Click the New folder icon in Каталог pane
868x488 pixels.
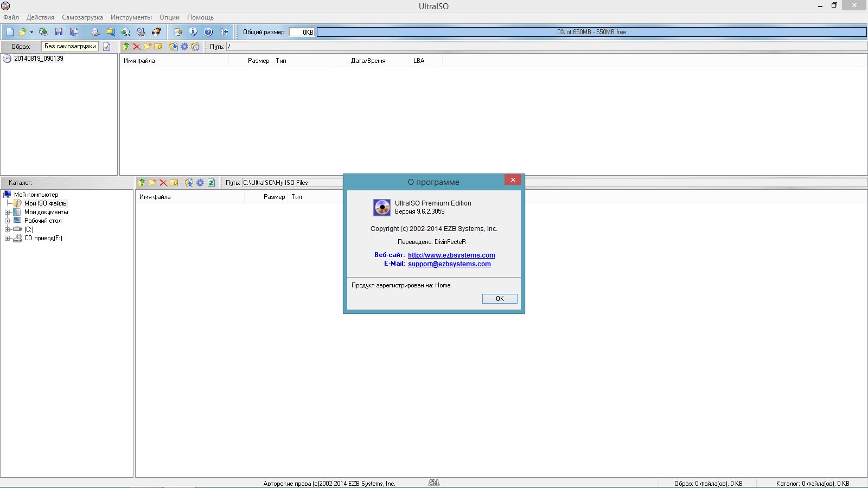152,183
